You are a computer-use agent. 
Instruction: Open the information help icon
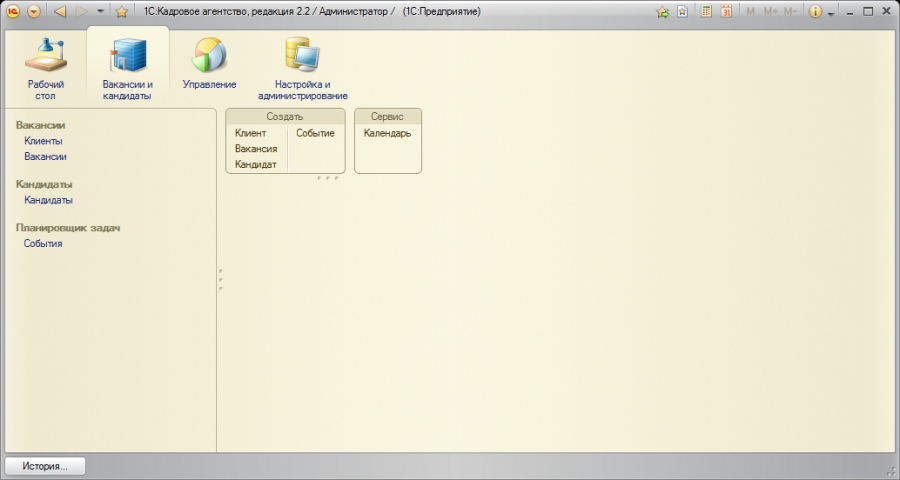(x=815, y=11)
